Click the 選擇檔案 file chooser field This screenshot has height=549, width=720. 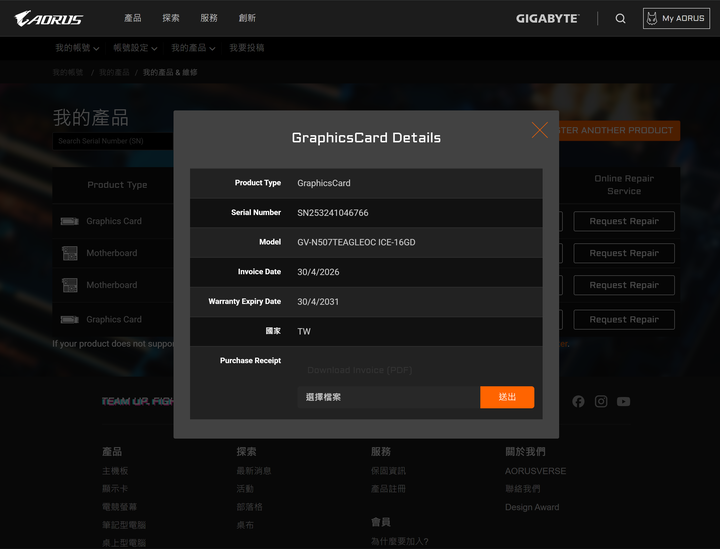coord(388,397)
